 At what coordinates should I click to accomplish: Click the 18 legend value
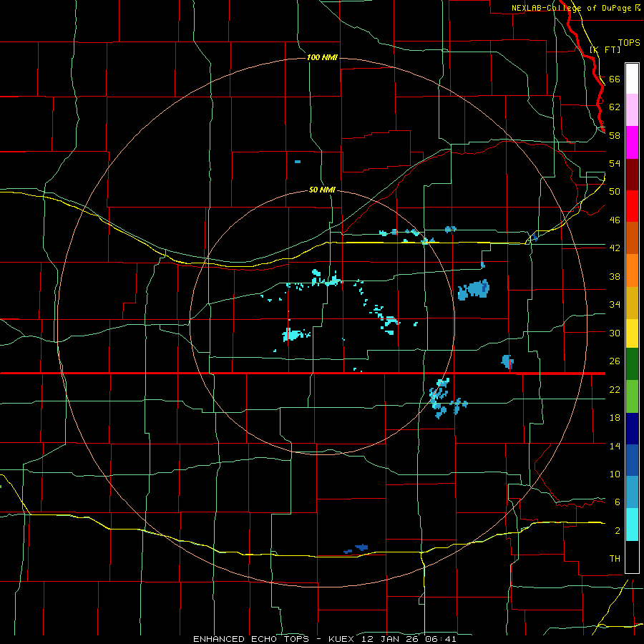coord(615,418)
